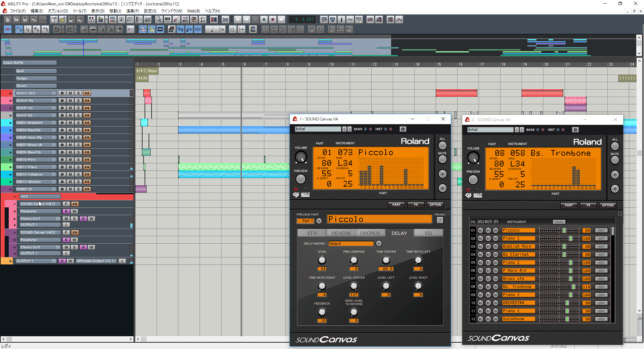Screen dimensions: 644x349
Task: Toggle Mute on M:B11-Piano track
Action: coord(70,167)
